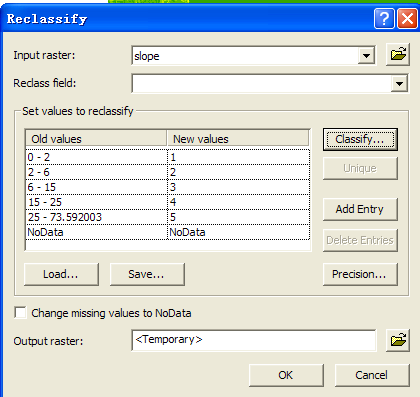Select new value cell 4
The width and height of the screenshot is (420, 397).
[x=239, y=202]
